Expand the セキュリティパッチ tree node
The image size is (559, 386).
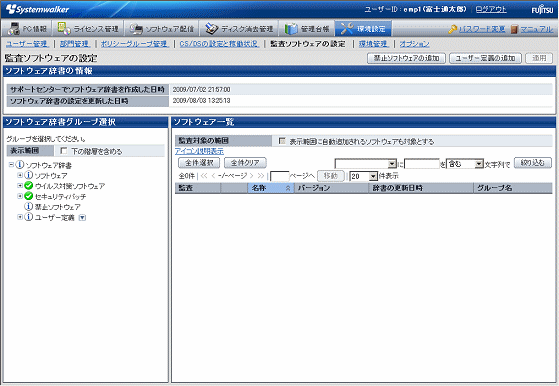coord(20,196)
